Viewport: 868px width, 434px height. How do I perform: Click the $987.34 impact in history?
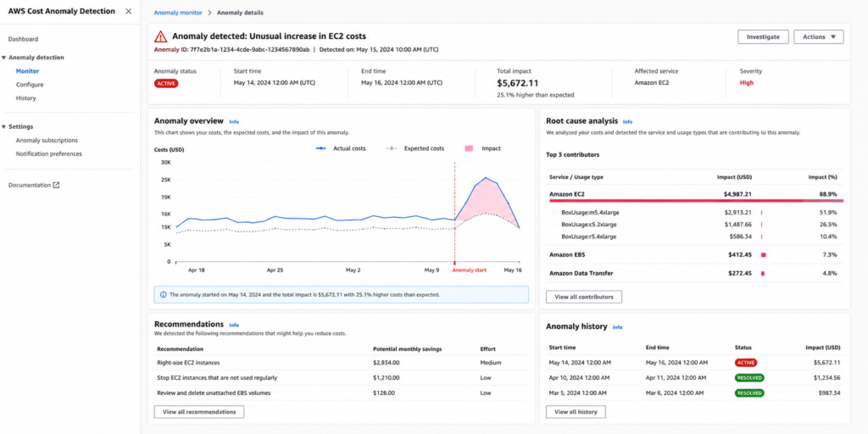pyautogui.click(x=829, y=393)
